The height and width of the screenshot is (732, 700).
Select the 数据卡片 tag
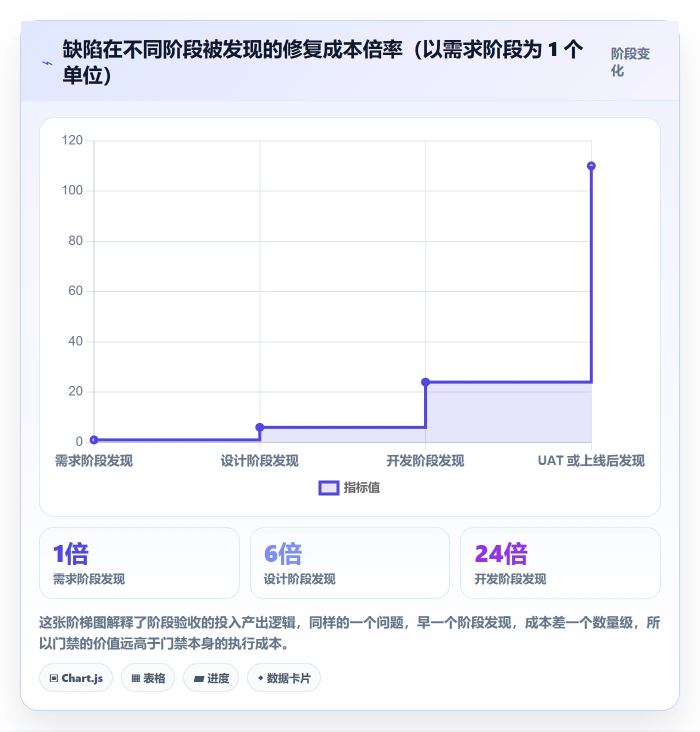tap(284, 678)
